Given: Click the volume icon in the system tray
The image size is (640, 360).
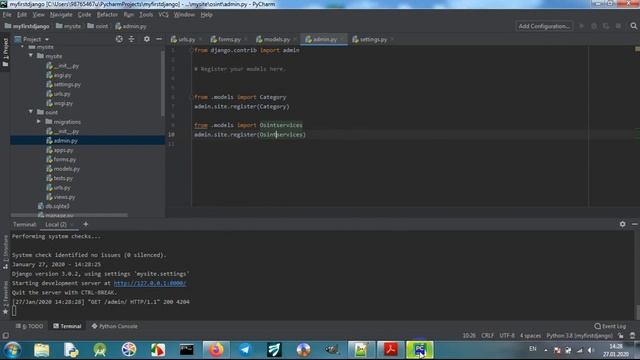Looking at the screenshot, I should coord(590,350).
